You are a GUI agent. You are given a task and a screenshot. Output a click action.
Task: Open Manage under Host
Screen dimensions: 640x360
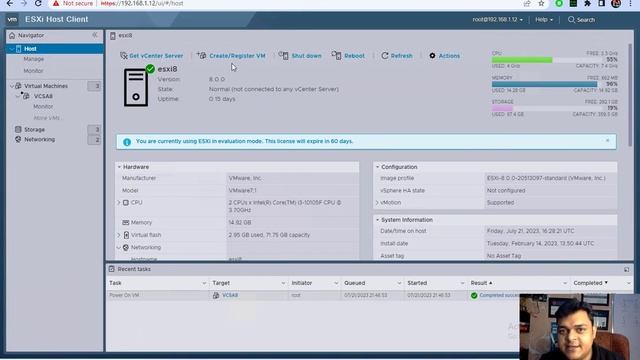[x=33, y=59]
